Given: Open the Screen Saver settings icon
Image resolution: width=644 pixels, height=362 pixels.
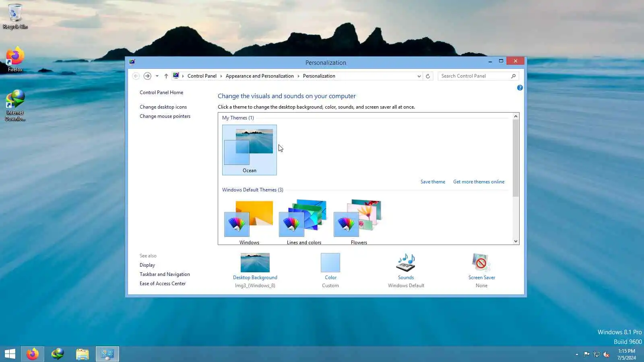Looking at the screenshot, I should click(481, 263).
